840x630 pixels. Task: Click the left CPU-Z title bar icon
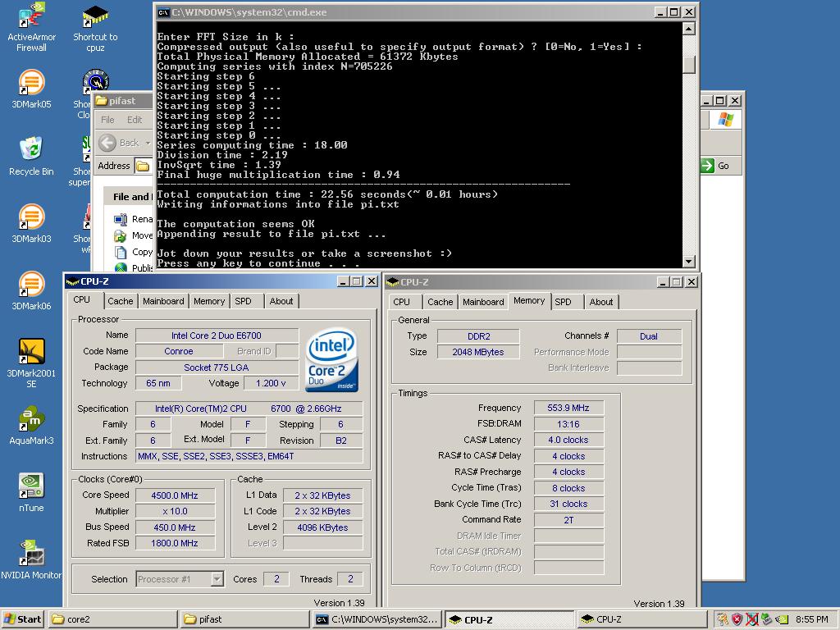[x=72, y=282]
